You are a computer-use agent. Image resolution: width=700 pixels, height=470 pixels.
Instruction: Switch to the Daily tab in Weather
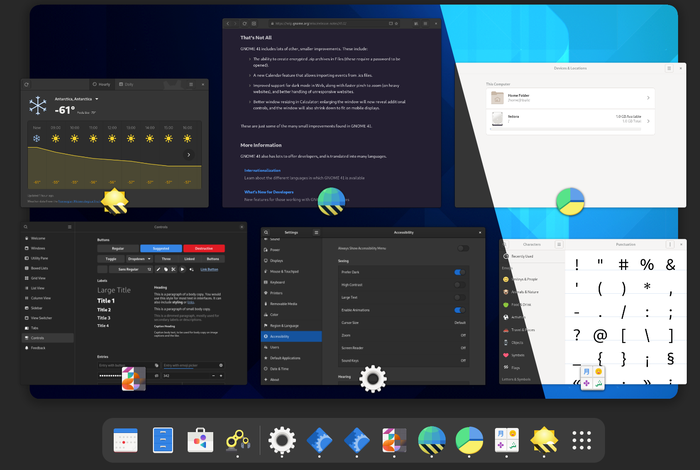[126, 84]
